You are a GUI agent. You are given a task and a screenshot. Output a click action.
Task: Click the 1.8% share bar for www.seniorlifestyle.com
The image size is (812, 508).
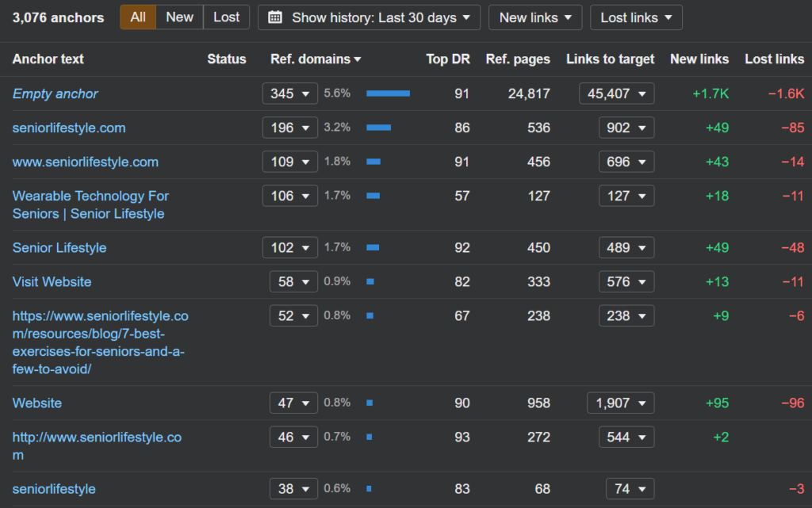point(373,162)
